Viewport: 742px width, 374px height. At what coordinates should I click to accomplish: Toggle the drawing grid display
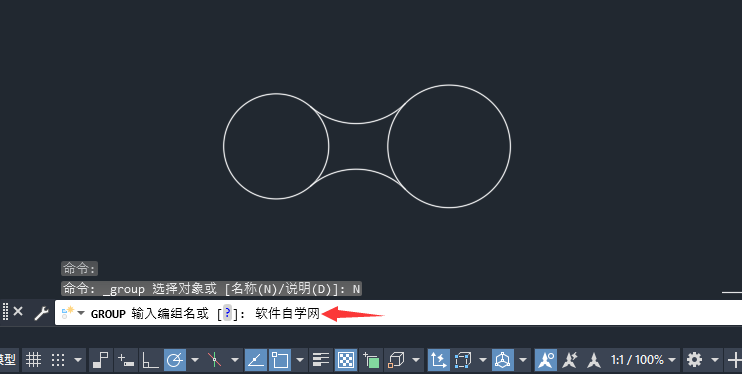(x=33, y=360)
